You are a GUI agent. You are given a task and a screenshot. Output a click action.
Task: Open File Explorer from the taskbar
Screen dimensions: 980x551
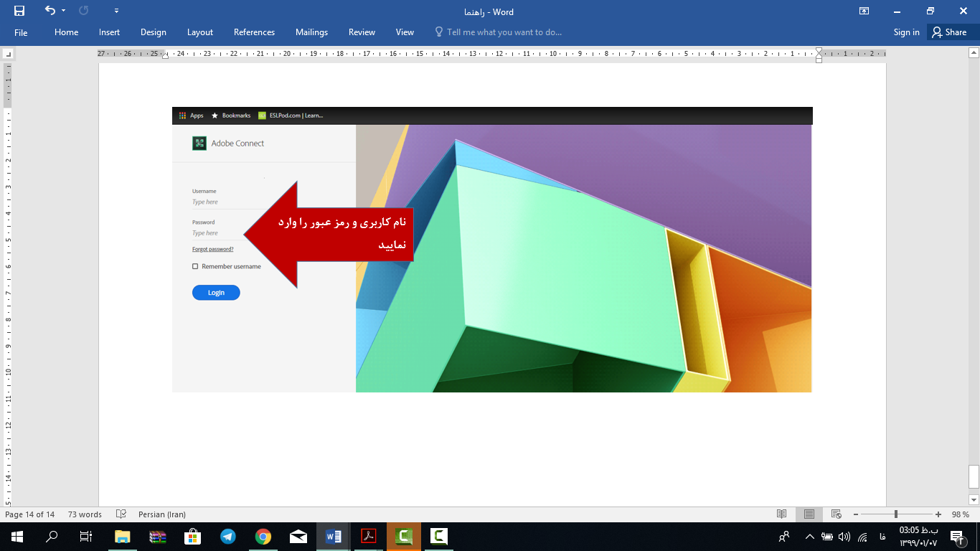[x=123, y=536]
